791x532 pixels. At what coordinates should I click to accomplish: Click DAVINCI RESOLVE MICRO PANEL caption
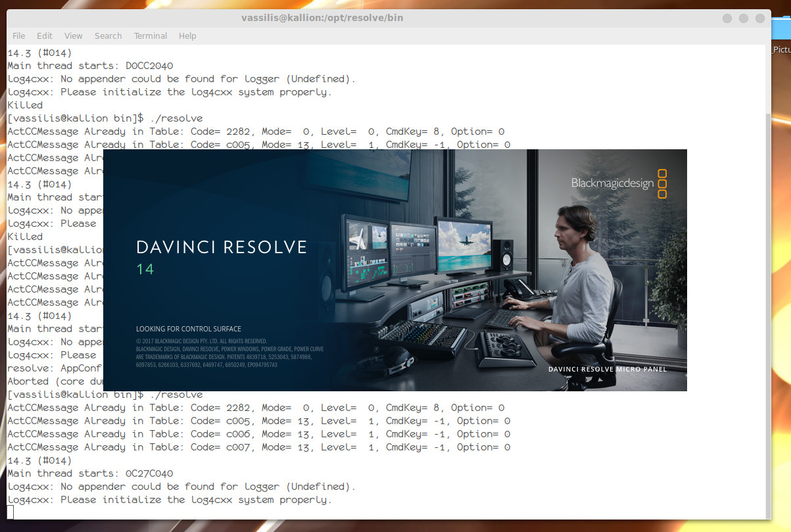click(608, 370)
